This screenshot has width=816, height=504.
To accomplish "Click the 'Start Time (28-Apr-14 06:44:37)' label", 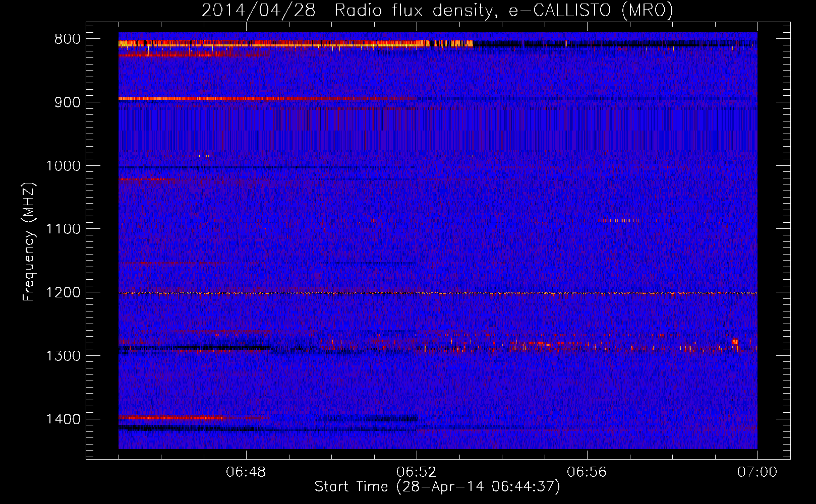I will tap(437, 487).
